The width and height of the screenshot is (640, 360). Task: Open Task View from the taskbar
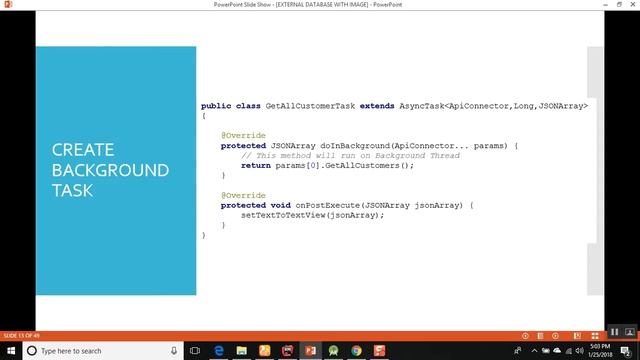tap(195, 351)
